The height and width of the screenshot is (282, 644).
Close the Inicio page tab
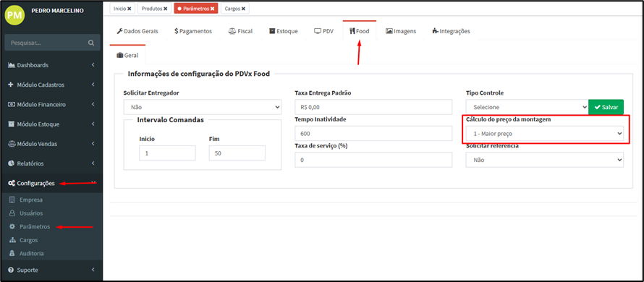(130, 8)
